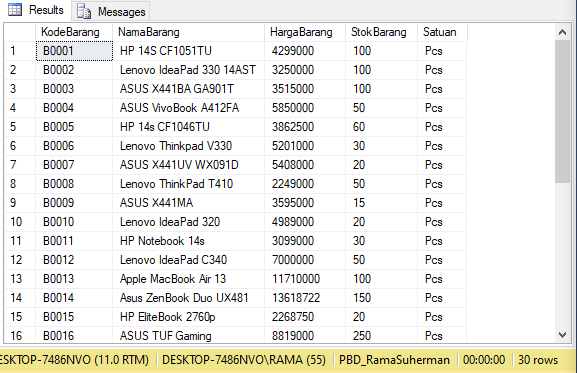Select row header number 16
577x373 pixels.
pos(20,335)
